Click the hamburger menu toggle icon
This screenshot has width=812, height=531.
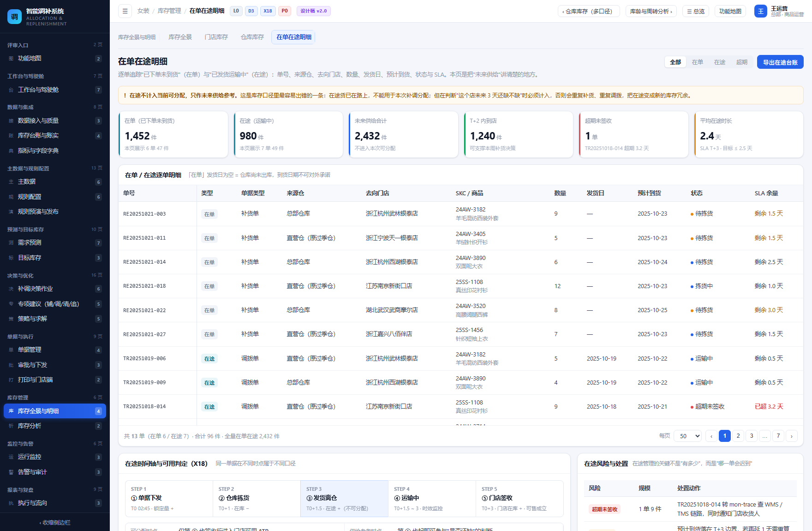point(125,11)
